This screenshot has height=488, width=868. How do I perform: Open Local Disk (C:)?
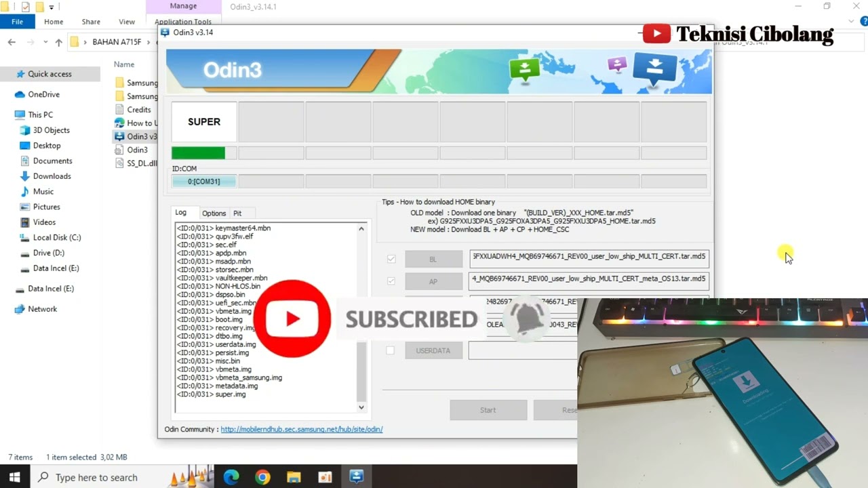[56, 237]
